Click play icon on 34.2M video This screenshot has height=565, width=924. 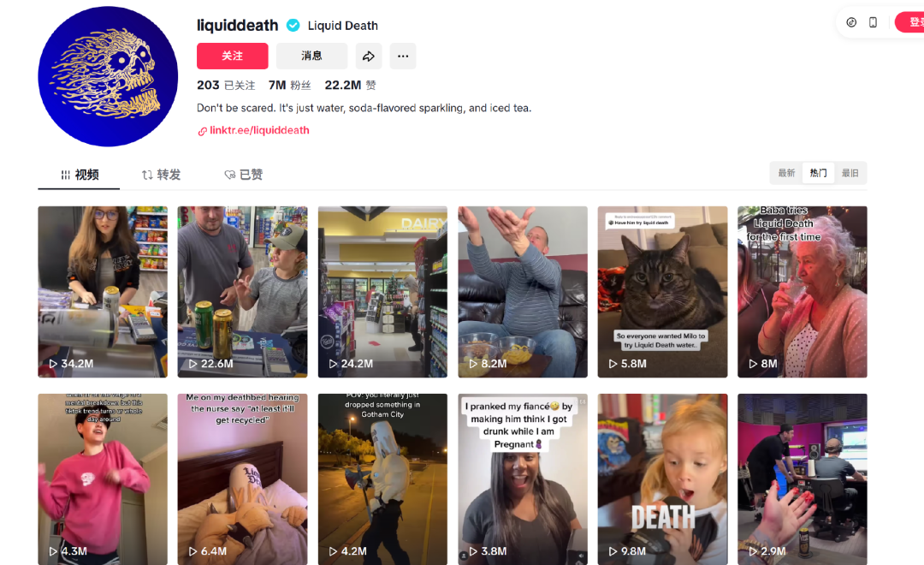point(53,364)
